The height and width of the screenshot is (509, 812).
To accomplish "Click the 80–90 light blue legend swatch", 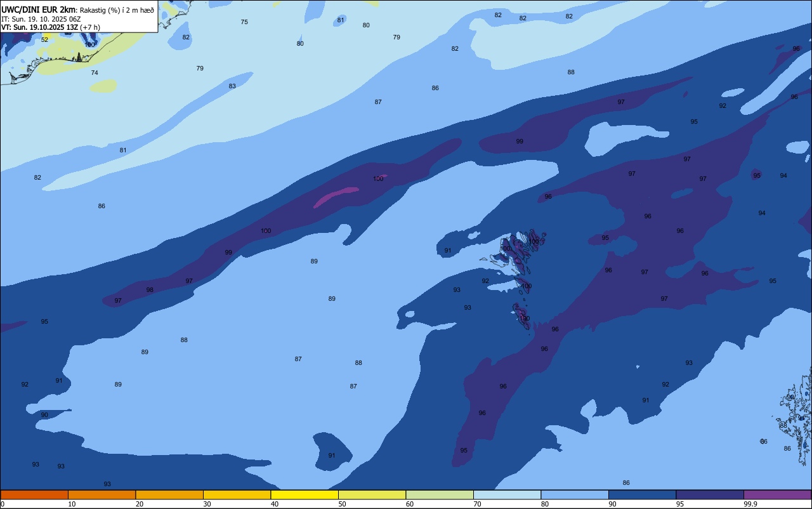I will click(575, 494).
